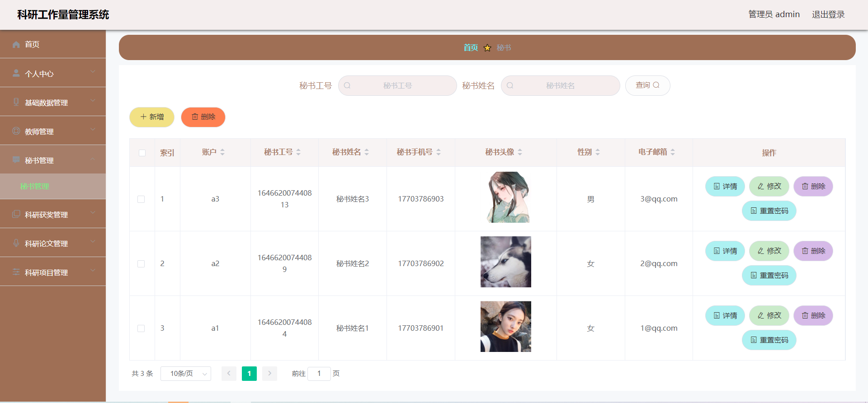Open 详情 for row a2
This screenshot has width=868, height=403.
(x=725, y=251)
